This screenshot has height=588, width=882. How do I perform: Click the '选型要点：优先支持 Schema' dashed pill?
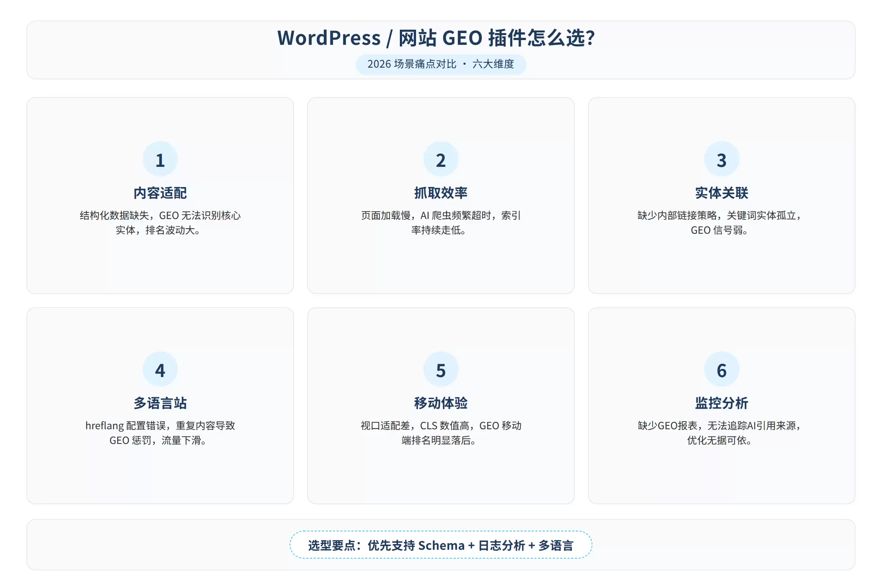(x=441, y=545)
